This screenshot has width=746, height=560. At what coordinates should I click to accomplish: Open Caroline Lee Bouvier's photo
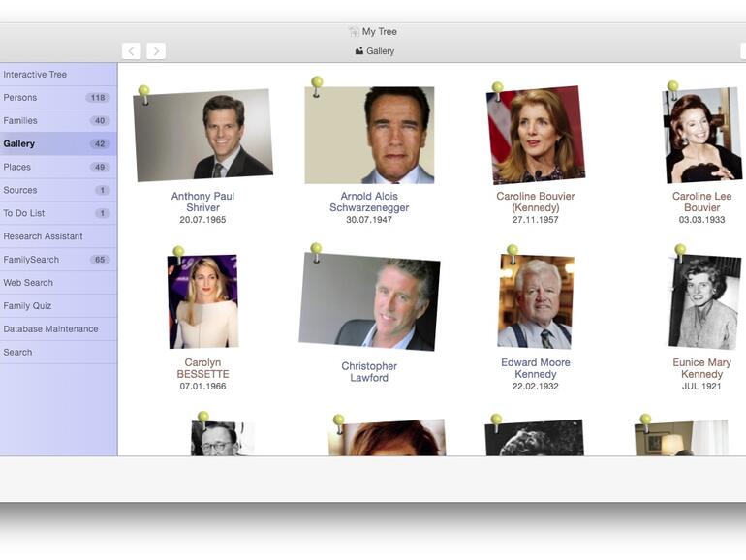coord(702,135)
